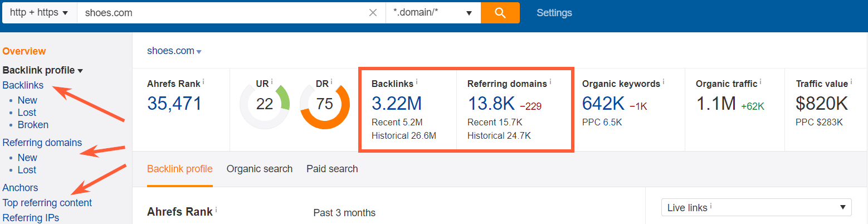Switch to the Organic search tab
Image resolution: width=868 pixels, height=224 pixels.
point(260,169)
